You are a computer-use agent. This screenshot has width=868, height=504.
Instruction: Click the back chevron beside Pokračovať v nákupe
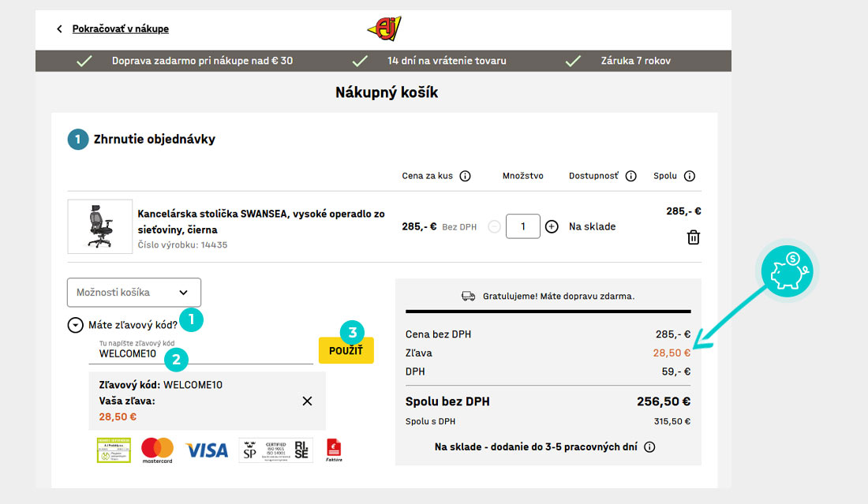coord(59,28)
